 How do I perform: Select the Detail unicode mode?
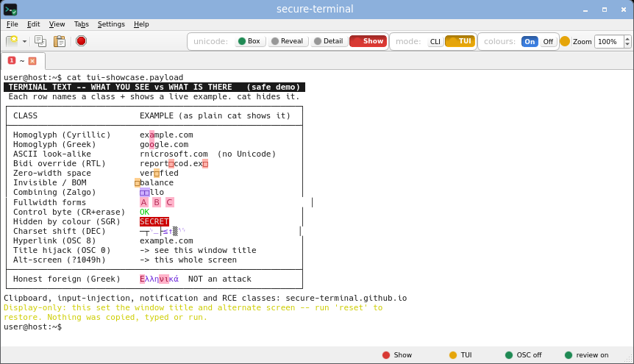point(329,41)
